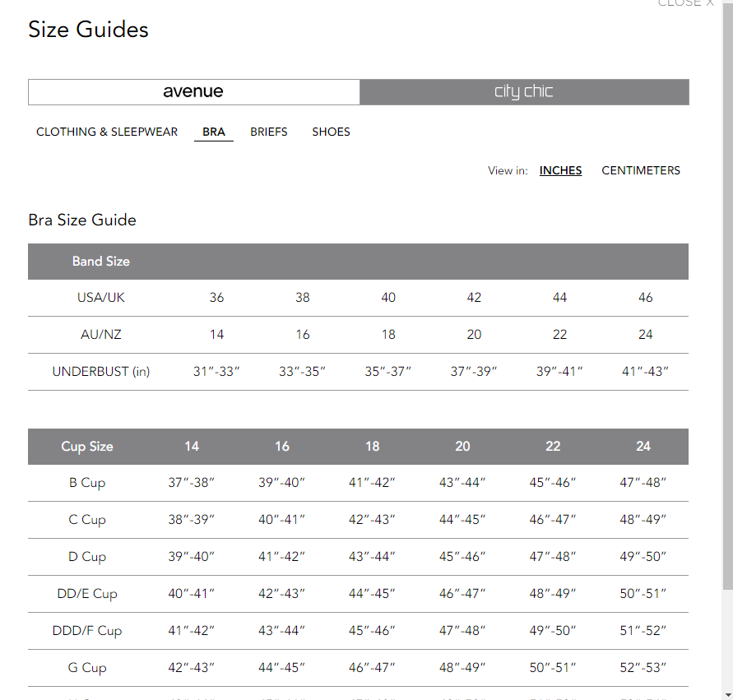Click the scrollbar down arrow
The width and height of the screenshot is (733, 700).
point(728,695)
